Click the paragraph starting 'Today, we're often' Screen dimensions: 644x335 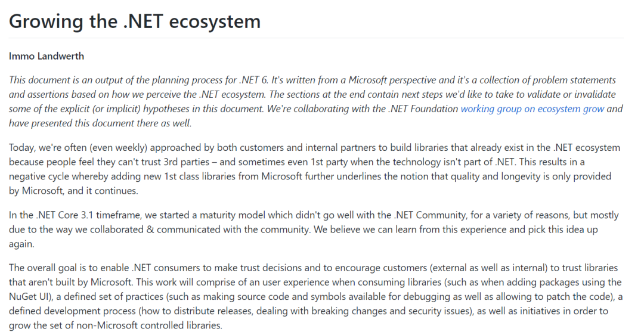[x=315, y=169]
